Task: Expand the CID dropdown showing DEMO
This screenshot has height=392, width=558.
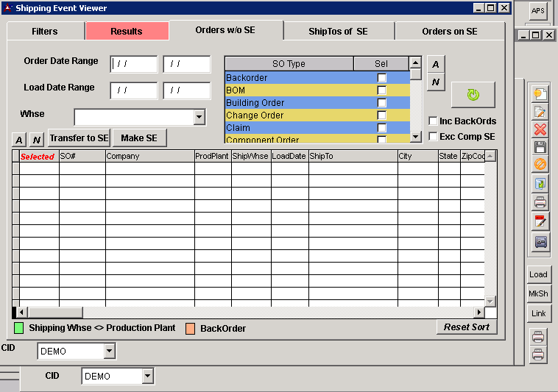Action: point(110,352)
